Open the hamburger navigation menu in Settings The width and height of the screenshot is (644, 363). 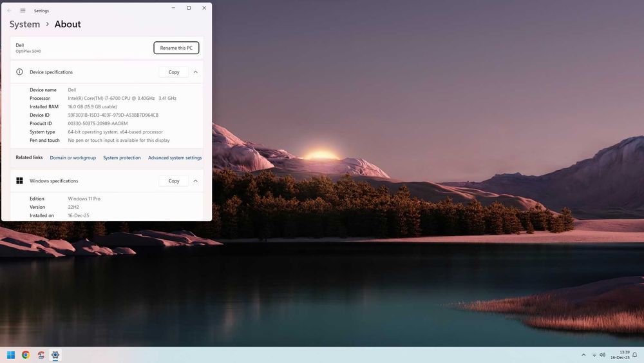(23, 11)
